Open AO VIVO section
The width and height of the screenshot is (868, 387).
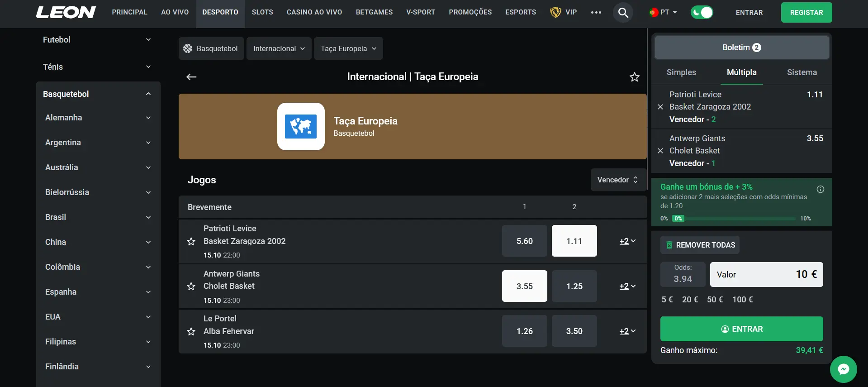(175, 12)
